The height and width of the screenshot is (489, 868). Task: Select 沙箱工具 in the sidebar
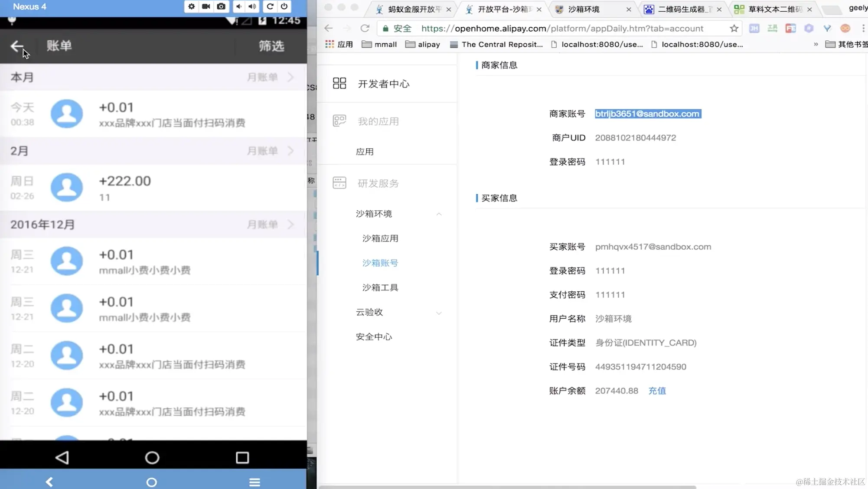click(380, 287)
